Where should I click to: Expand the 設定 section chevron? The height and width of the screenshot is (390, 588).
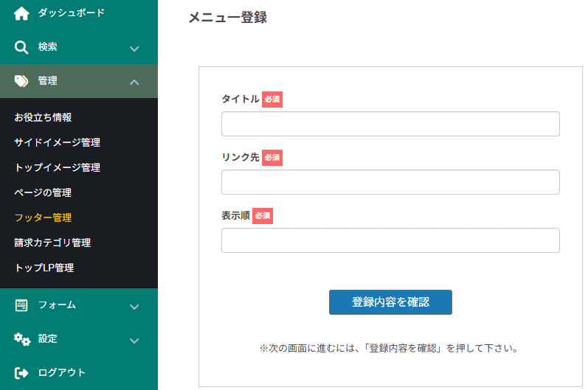click(134, 341)
